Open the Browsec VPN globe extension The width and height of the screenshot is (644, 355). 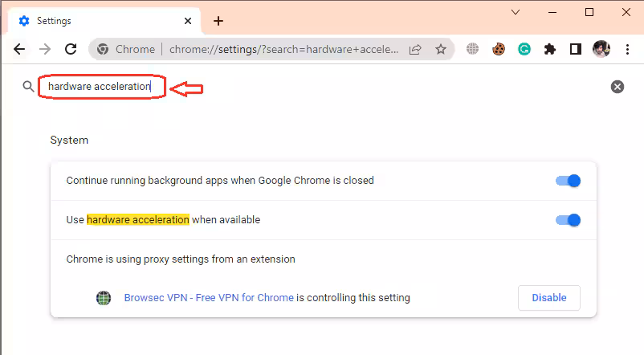pos(472,49)
